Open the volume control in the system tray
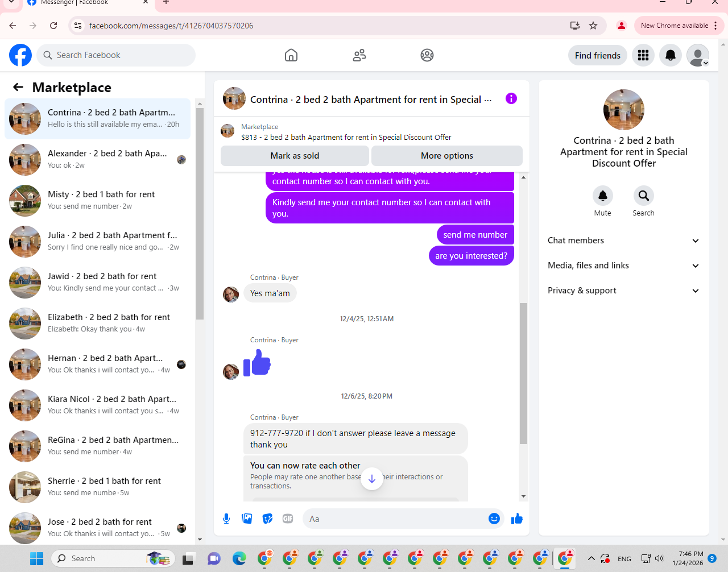This screenshot has height=572, width=728. point(659,558)
